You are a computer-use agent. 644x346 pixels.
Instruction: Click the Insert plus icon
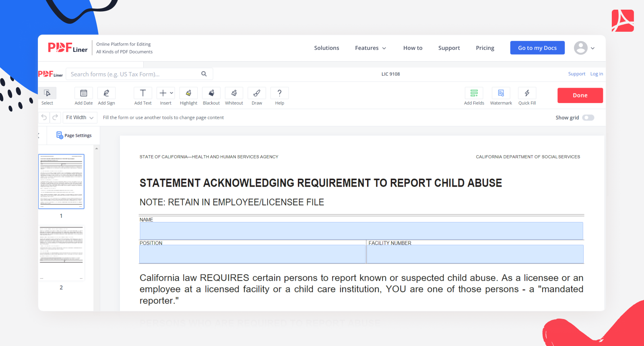(163, 93)
